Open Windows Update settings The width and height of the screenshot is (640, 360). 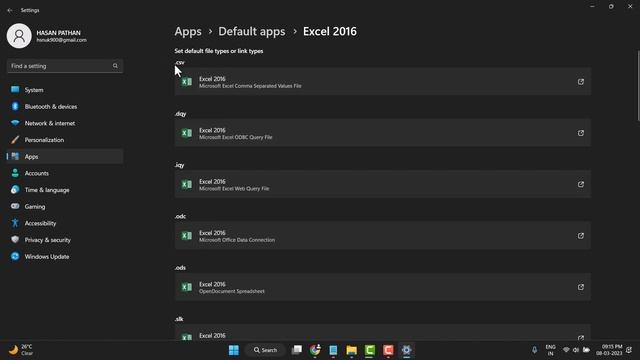coord(65,257)
